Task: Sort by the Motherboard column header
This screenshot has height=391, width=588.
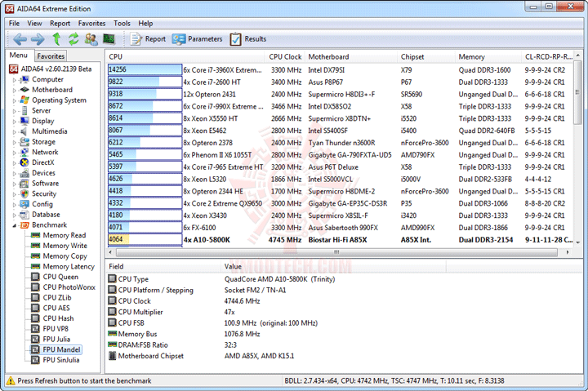Action: coord(351,56)
